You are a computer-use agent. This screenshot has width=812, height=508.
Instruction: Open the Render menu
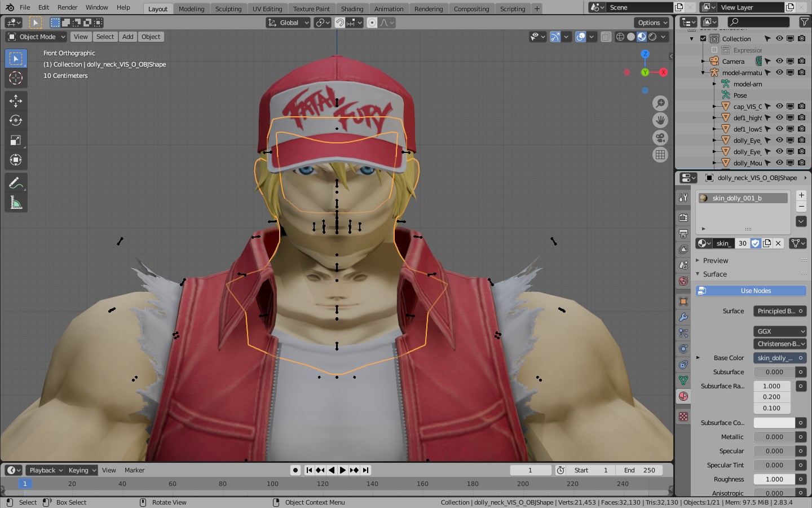point(68,7)
